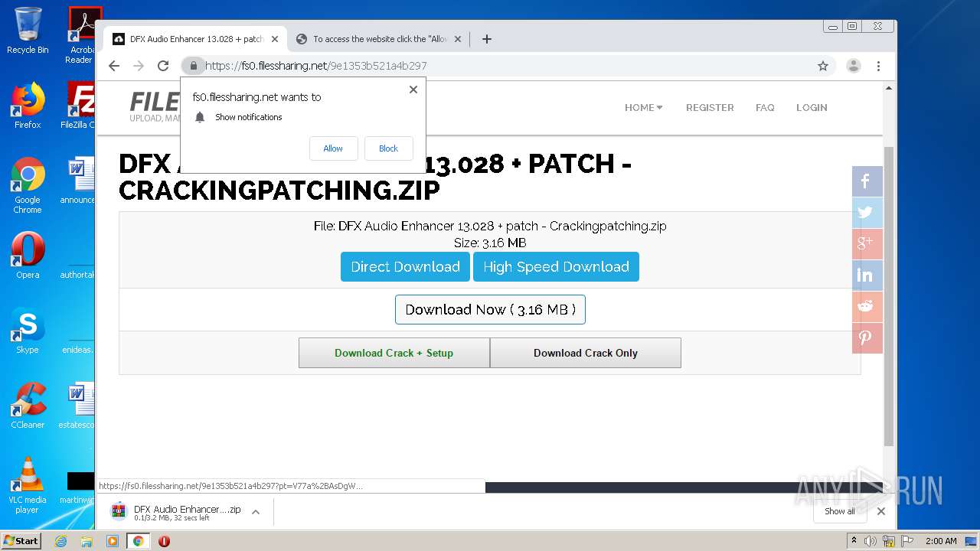Click the Direct Download button
The image size is (980, 551).
tap(405, 267)
